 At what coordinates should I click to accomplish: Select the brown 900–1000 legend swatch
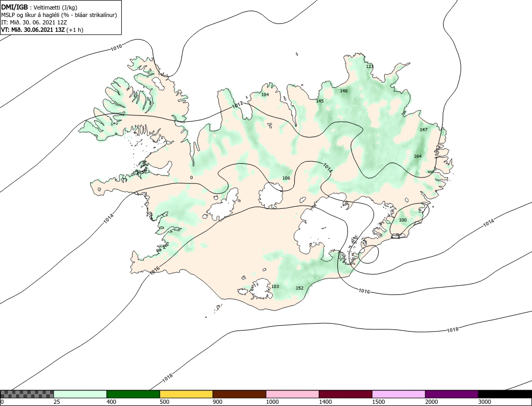click(x=239, y=394)
